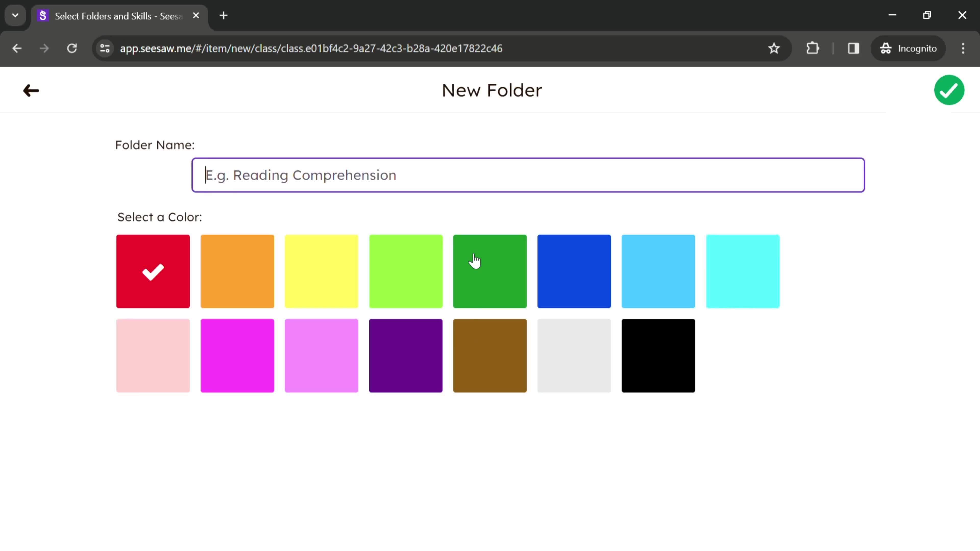Viewport: 980px width, 551px height.
Task: Open Incognito profile indicator
Action: [x=908, y=48]
